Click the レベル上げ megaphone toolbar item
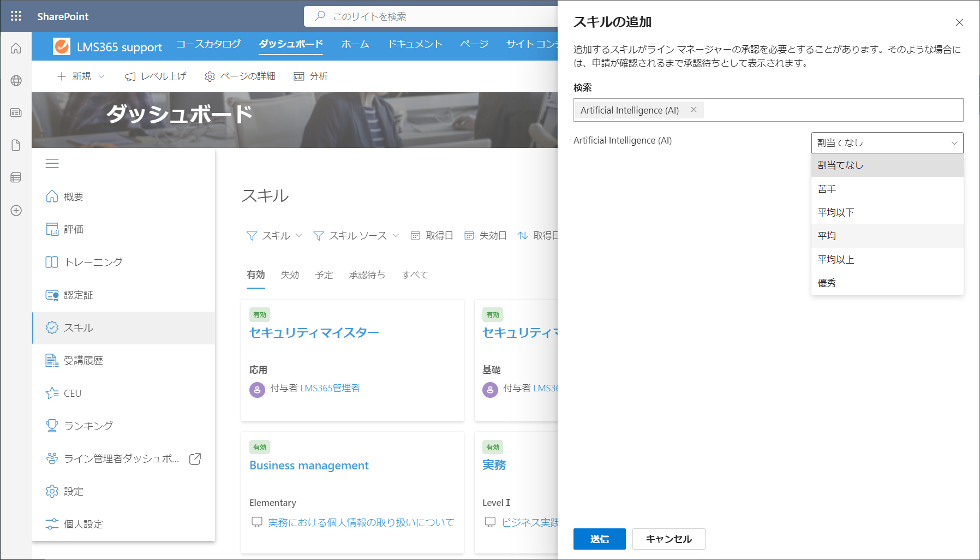The image size is (980, 560). [x=156, y=76]
